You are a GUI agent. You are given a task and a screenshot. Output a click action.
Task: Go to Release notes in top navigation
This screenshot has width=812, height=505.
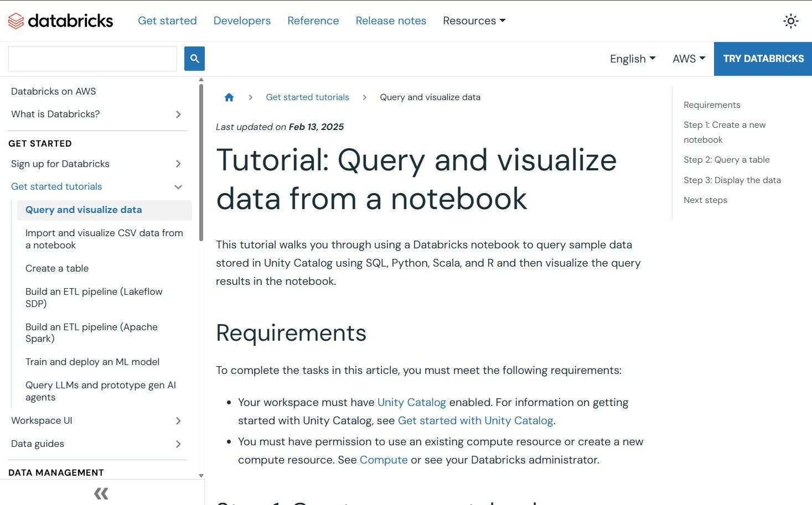coord(391,21)
